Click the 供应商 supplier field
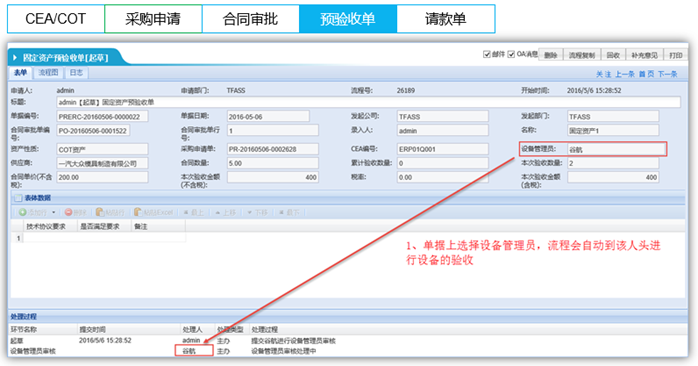The width and height of the screenshot is (698, 366). pos(102,163)
